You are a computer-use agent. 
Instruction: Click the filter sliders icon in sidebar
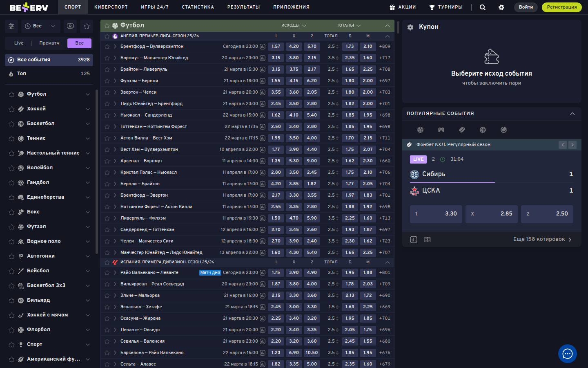pos(11,26)
